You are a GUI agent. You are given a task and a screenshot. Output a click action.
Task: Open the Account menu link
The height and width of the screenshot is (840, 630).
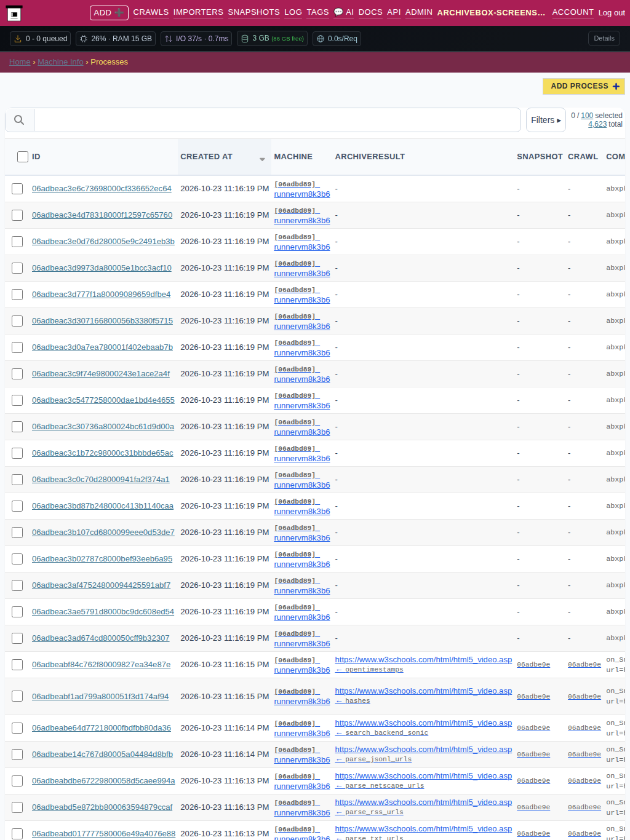(573, 12)
